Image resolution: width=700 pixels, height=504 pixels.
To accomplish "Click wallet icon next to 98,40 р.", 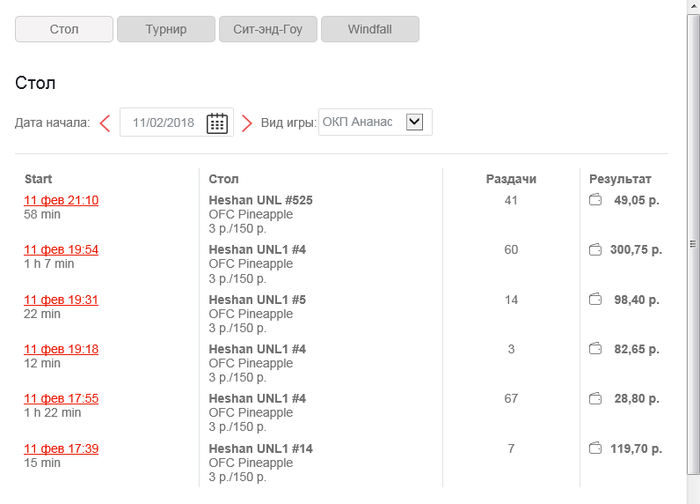I will click(x=595, y=299).
